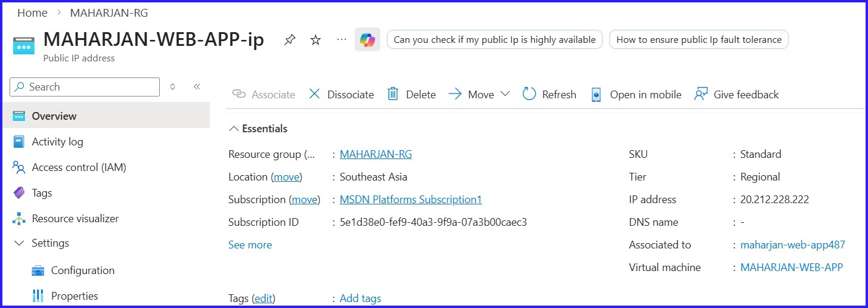
Task: Click the Delete trash icon
Action: tap(393, 94)
